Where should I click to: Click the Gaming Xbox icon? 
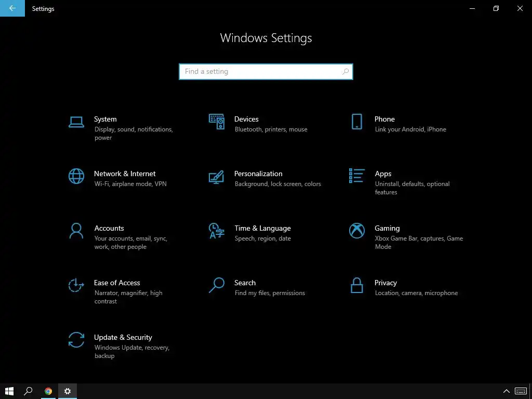(356, 231)
